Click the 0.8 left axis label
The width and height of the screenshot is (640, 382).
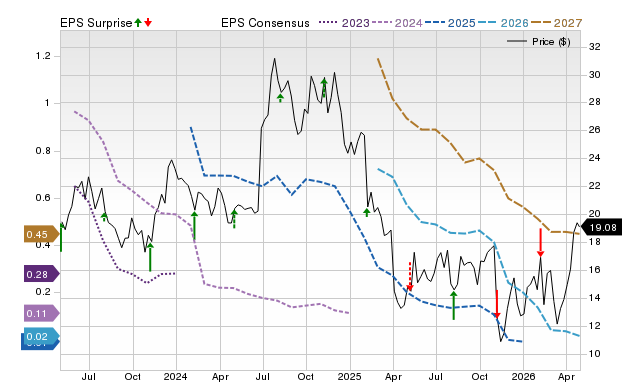(43, 151)
